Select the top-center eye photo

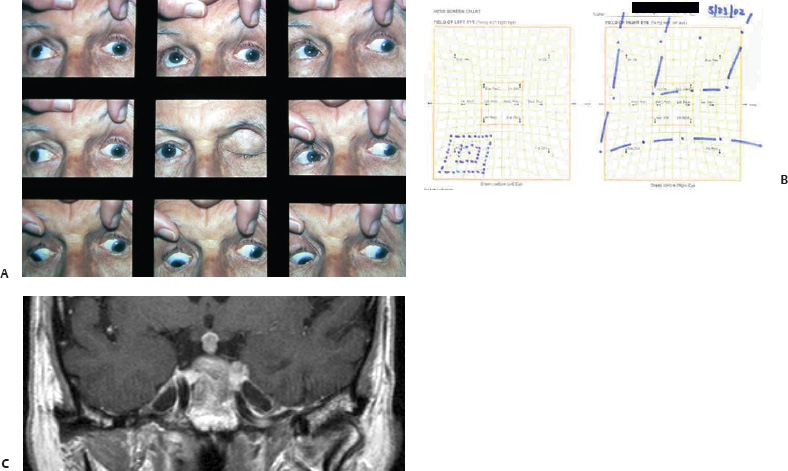click(211, 38)
